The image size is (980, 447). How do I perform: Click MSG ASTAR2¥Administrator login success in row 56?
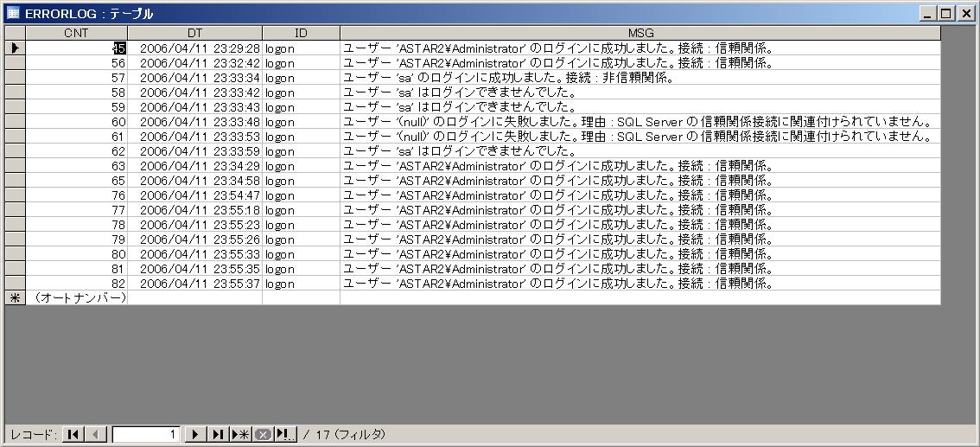click(x=640, y=63)
